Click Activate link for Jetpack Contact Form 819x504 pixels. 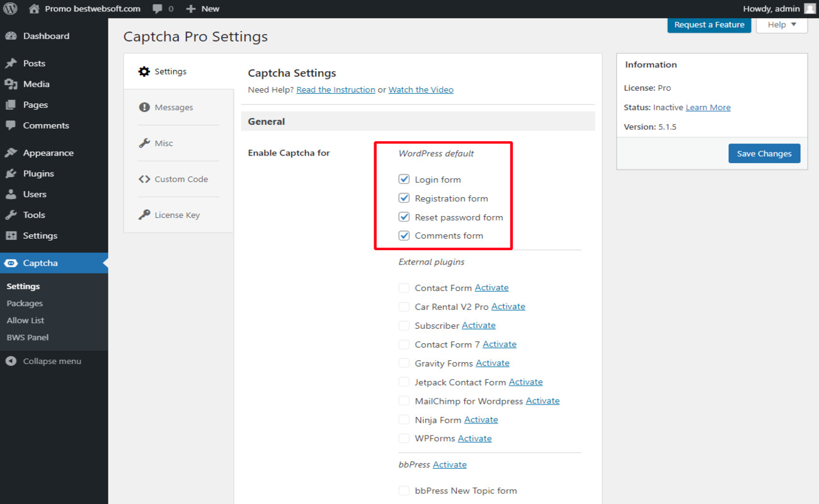pyautogui.click(x=525, y=382)
